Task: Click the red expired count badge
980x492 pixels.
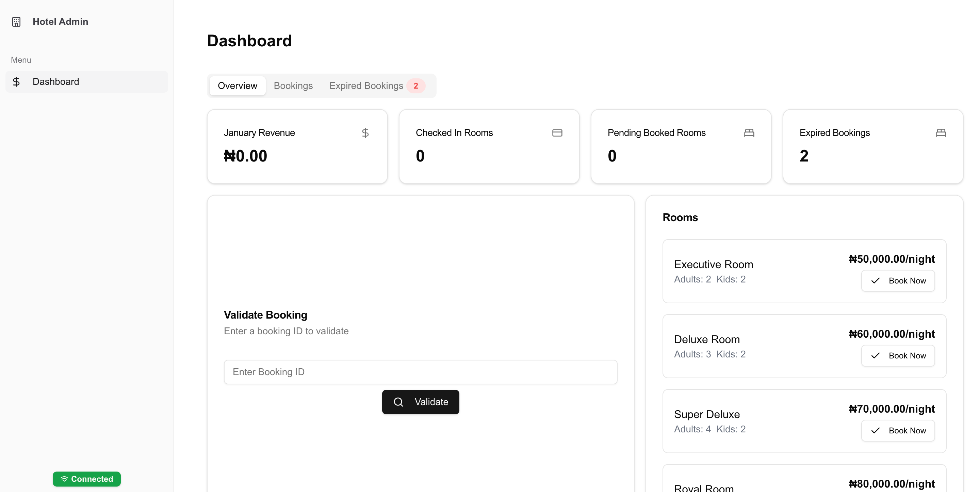Action: click(x=415, y=86)
